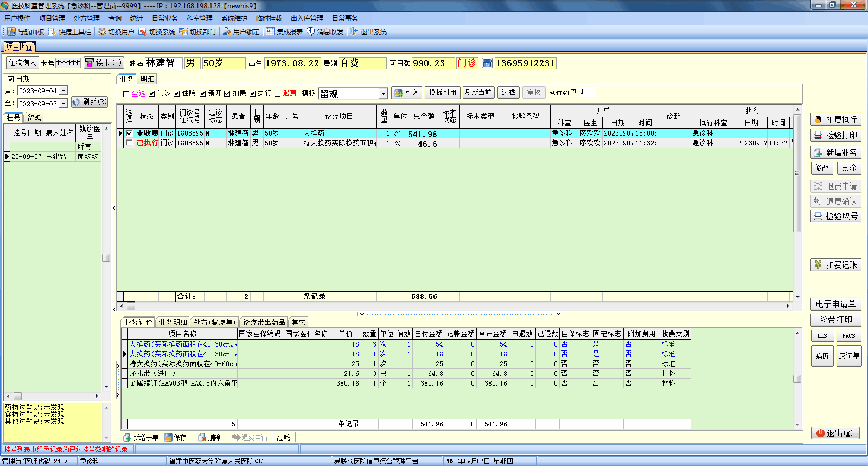The image size is (868, 466).
Task: Click the 导航面板 toolbar icon
Action: (x=11, y=32)
